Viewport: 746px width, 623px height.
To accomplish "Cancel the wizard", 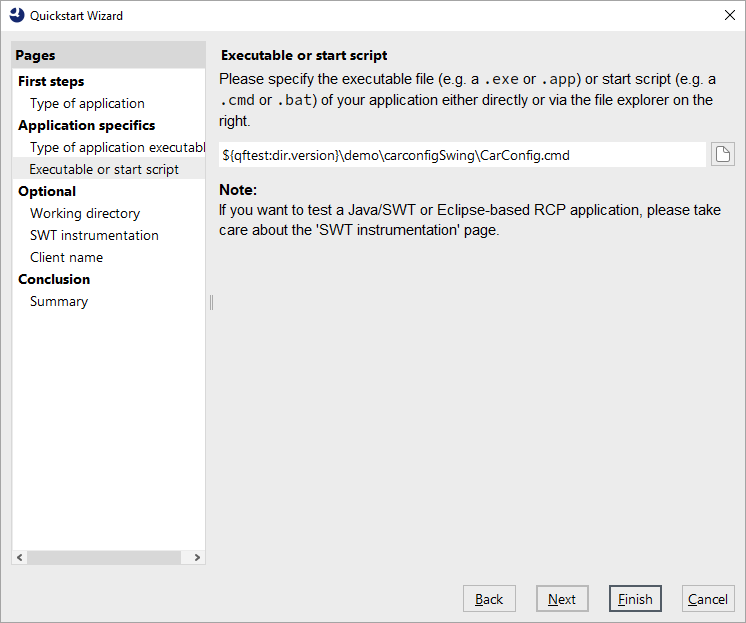I will 708,599.
